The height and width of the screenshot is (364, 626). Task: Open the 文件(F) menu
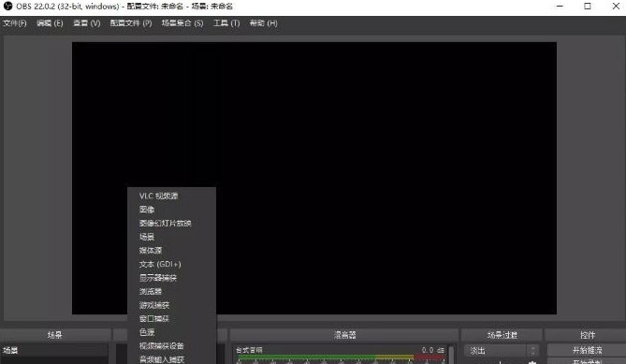tap(15, 23)
